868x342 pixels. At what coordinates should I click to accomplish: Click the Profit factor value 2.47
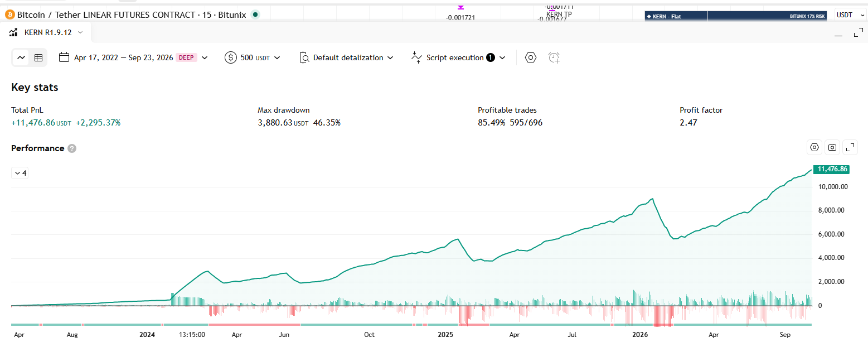pos(688,122)
